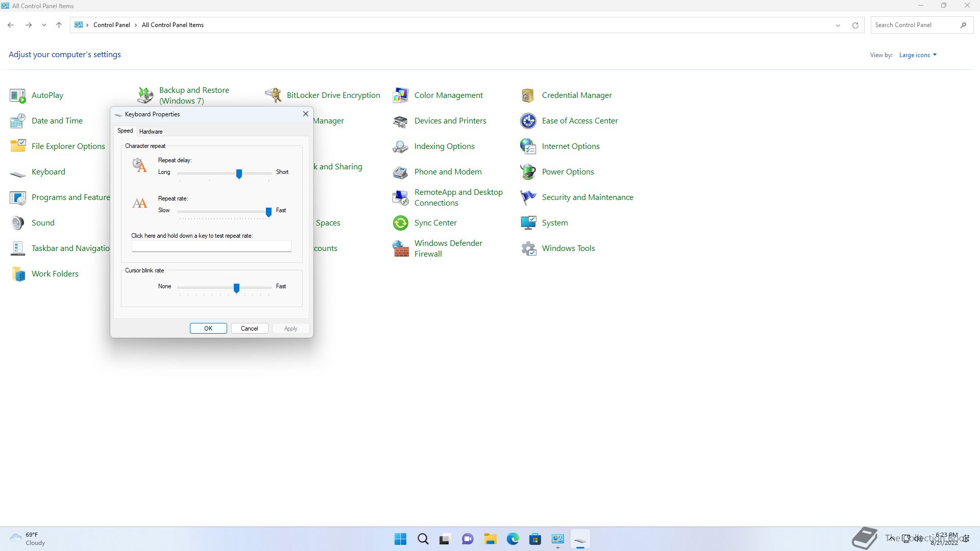Click the Repeat delay slider thumb
Image resolution: width=980 pixels, height=551 pixels.
pos(239,174)
